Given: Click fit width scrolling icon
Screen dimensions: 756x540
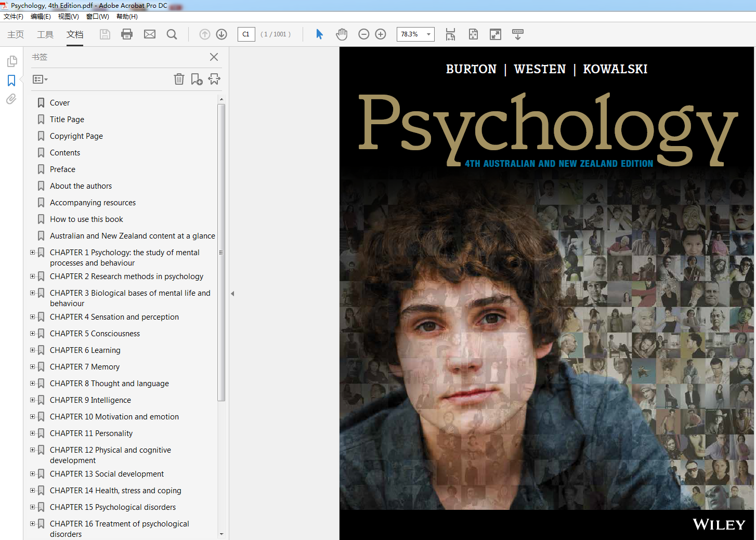Looking at the screenshot, I should (450, 34).
